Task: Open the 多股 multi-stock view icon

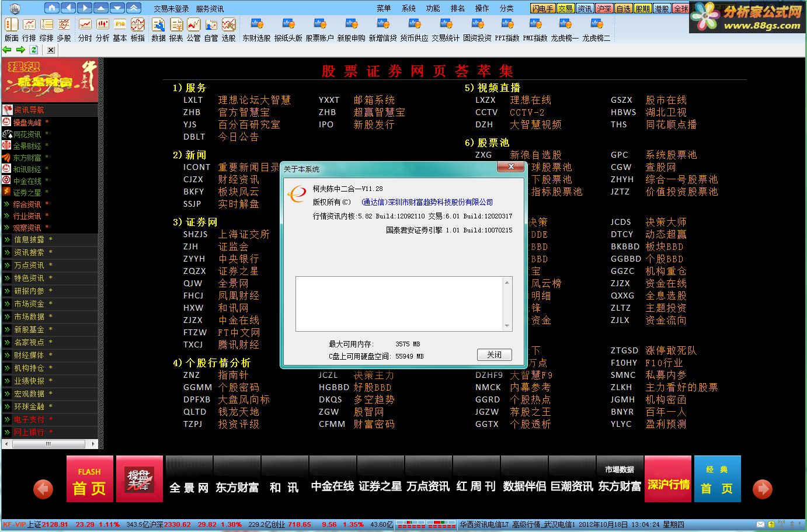Action: 64,30
